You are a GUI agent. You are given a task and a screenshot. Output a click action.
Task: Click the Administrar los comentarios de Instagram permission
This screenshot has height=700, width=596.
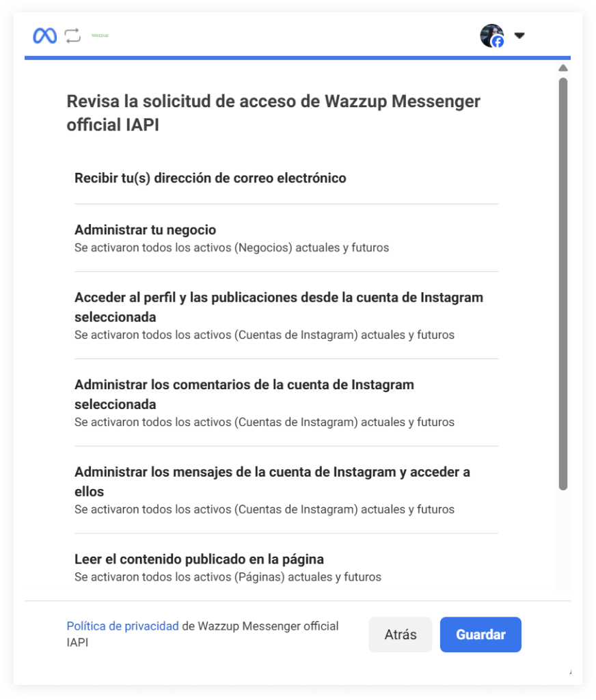pos(245,394)
